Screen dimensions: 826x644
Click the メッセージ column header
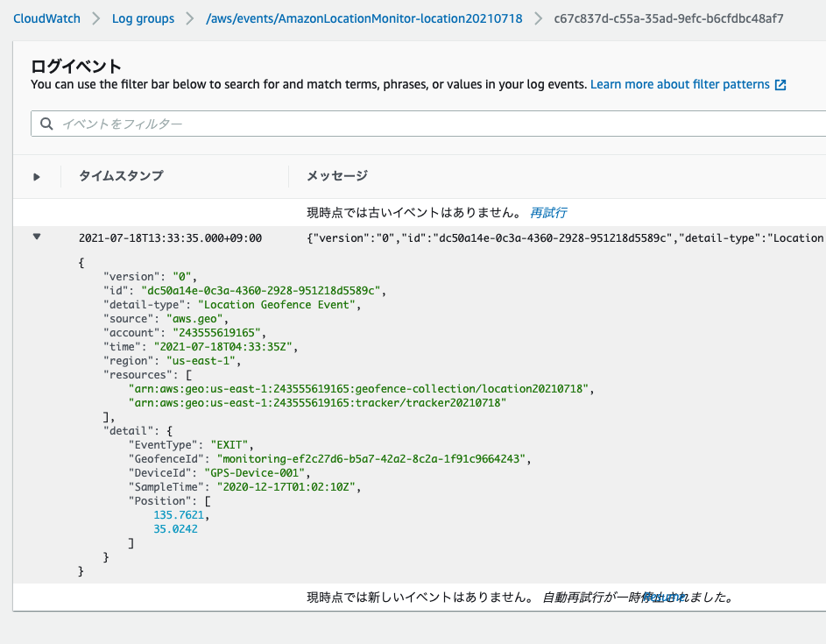(x=337, y=175)
